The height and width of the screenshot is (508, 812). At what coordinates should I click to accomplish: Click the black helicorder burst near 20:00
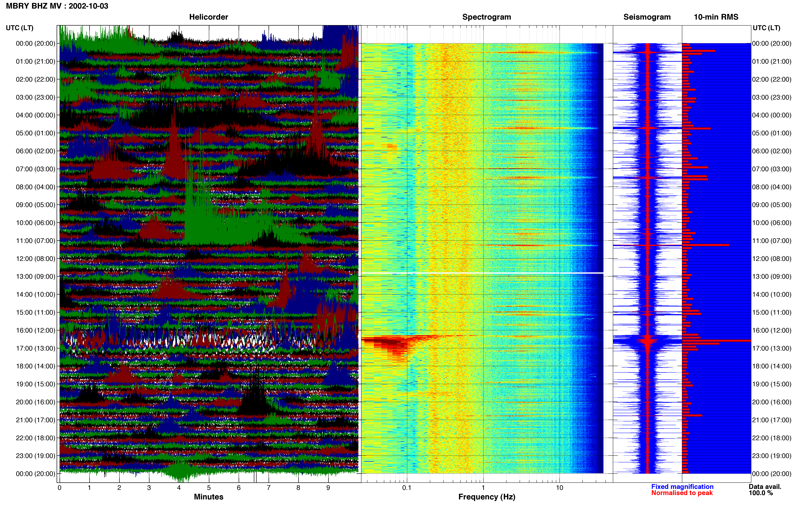pos(254,396)
